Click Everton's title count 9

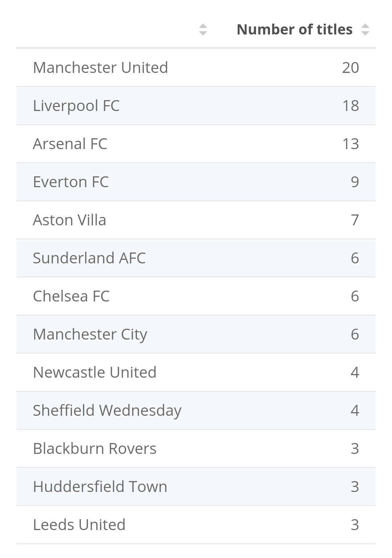355,182
